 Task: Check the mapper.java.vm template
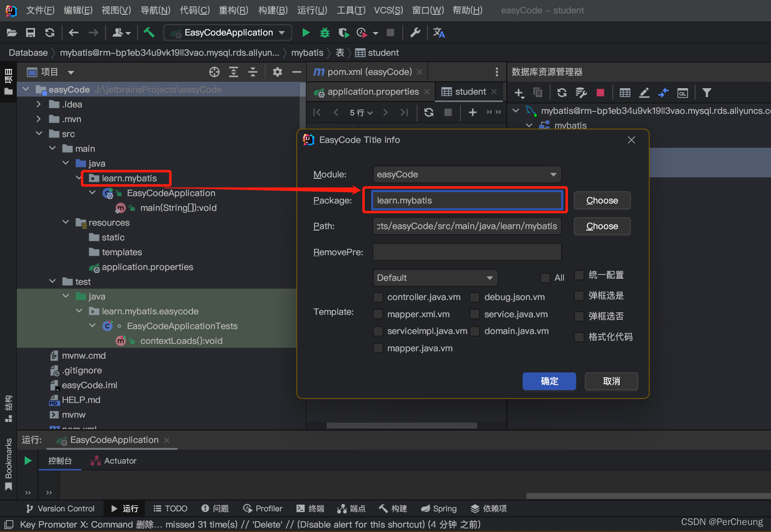pos(378,348)
